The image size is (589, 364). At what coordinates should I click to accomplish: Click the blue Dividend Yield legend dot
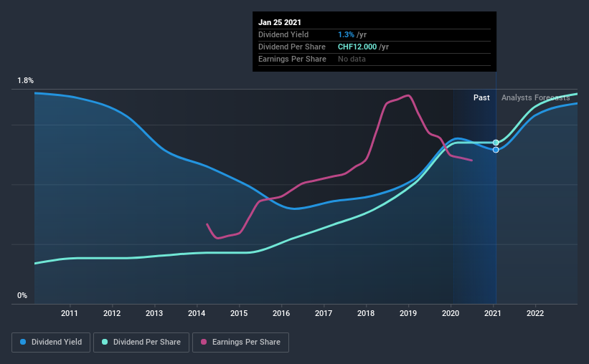click(x=23, y=342)
